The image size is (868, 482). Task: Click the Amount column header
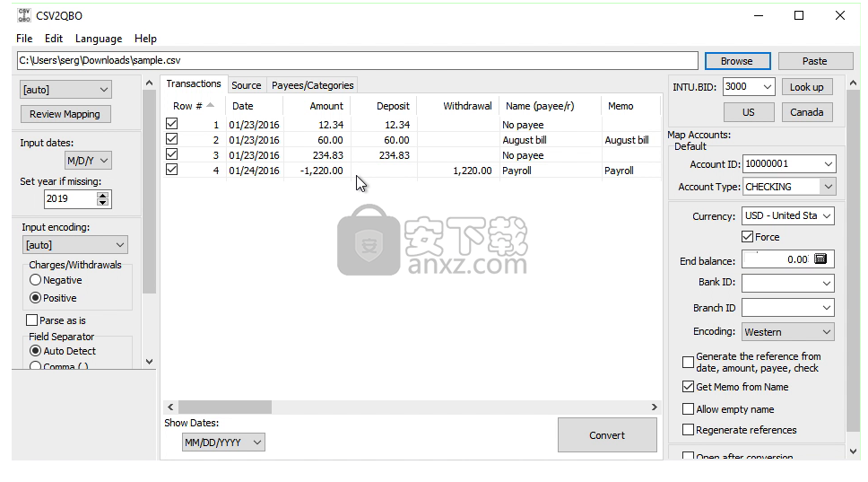(317, 106)
